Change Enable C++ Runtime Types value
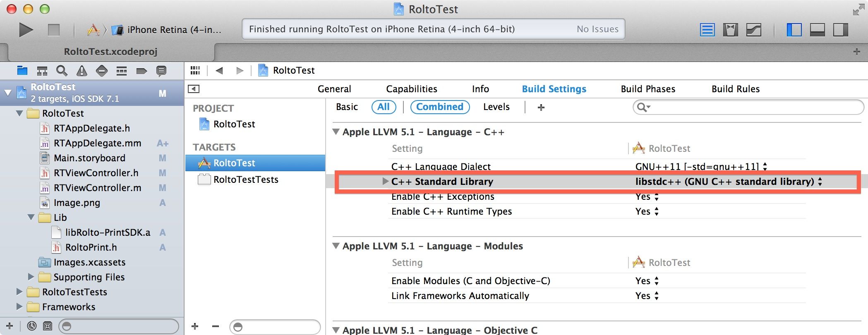The width and height of the screenshot is (868, 335). [647, 211]
